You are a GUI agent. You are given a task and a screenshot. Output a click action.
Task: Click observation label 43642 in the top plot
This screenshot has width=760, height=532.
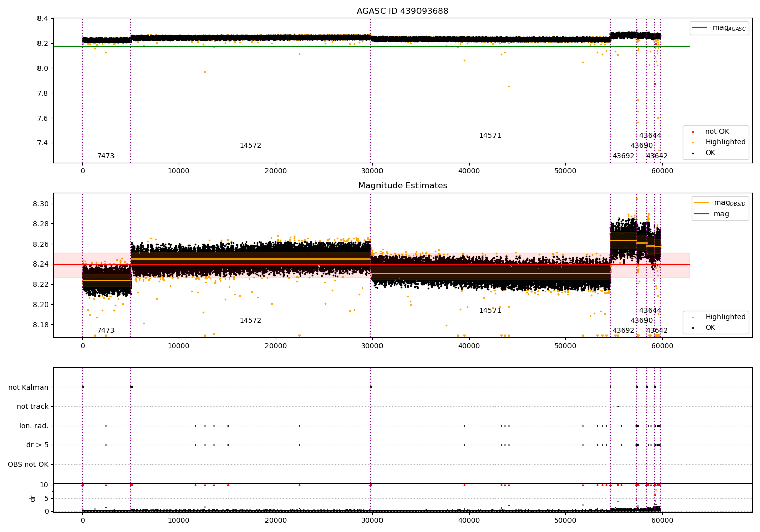(x=657, y=156)
